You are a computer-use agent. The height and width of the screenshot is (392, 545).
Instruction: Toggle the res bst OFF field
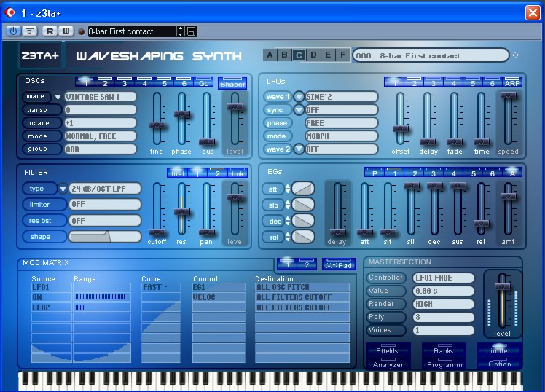[x=105, y=221]
